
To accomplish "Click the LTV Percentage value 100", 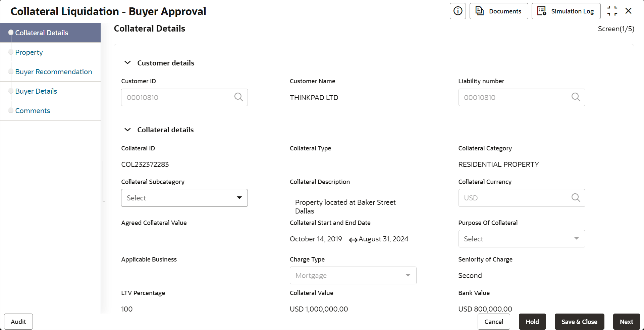I will (127, 309).
